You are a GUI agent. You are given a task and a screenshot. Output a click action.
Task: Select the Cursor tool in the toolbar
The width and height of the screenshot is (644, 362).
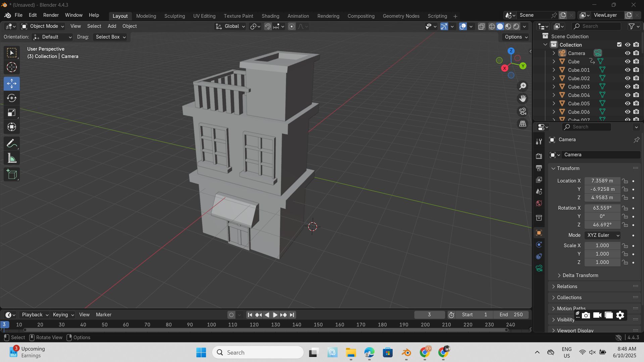coord(12,67)
